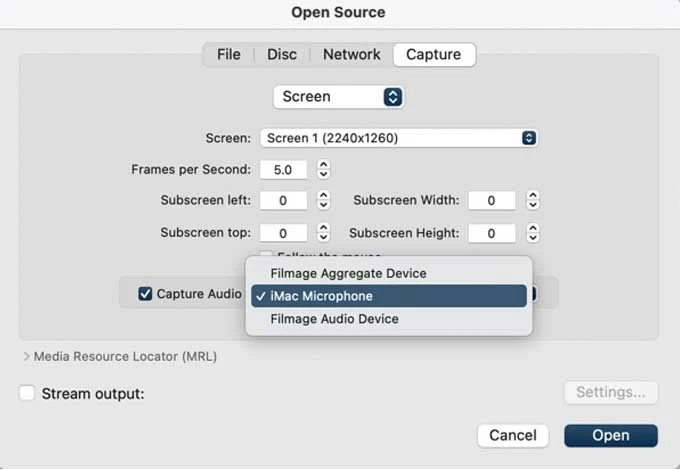Click the Subscreen Width stepper arrows

click(533, 201)
